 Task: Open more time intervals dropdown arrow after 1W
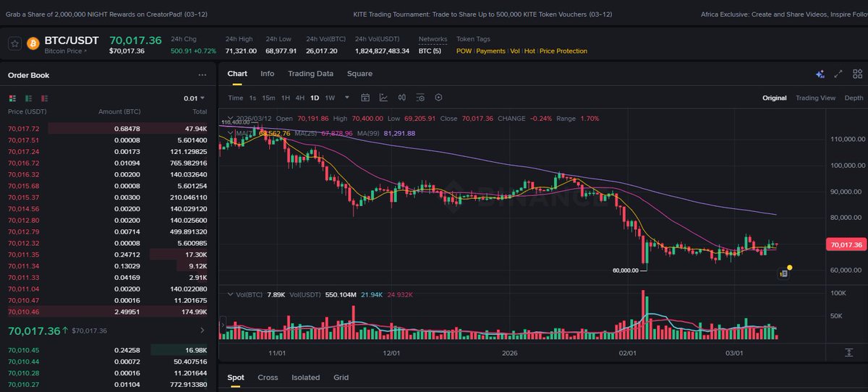[x=347, y=98]
